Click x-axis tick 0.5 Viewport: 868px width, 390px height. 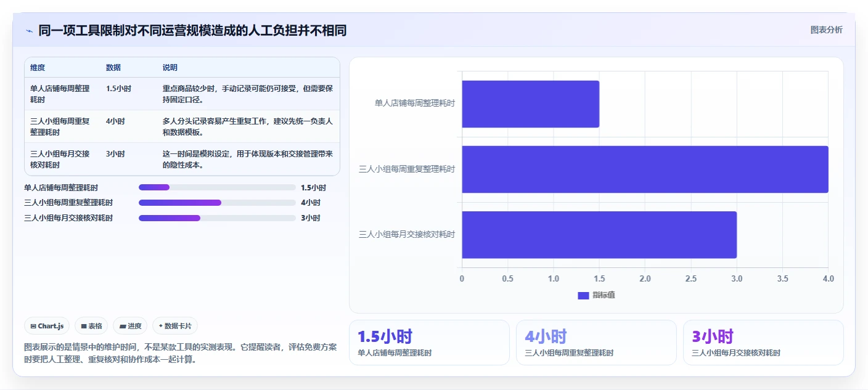coord(507,278)
